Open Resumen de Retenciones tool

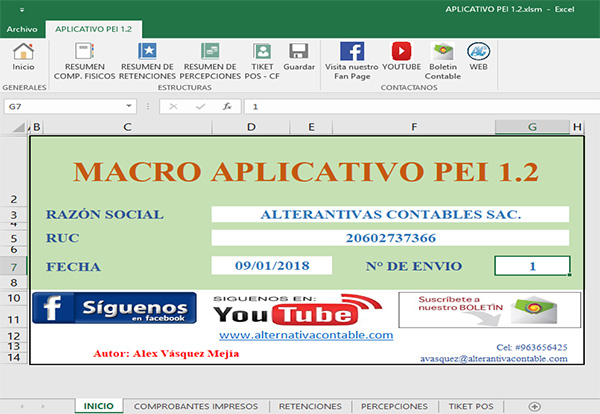[x=147, y=52]
